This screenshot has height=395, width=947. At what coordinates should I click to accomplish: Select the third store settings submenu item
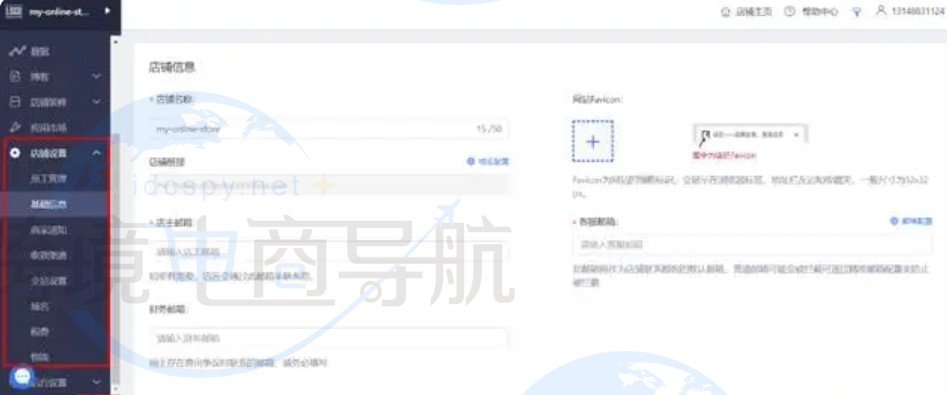pos(48,230)
